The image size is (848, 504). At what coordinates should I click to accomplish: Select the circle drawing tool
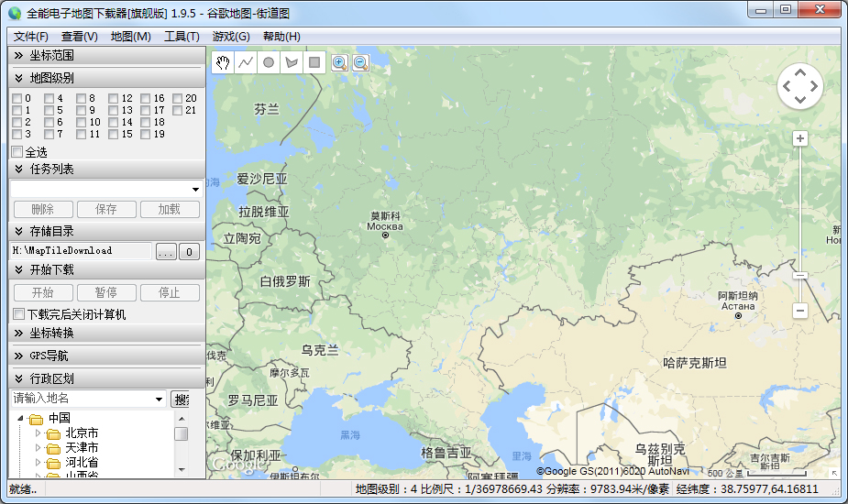[x=269, y=62]
